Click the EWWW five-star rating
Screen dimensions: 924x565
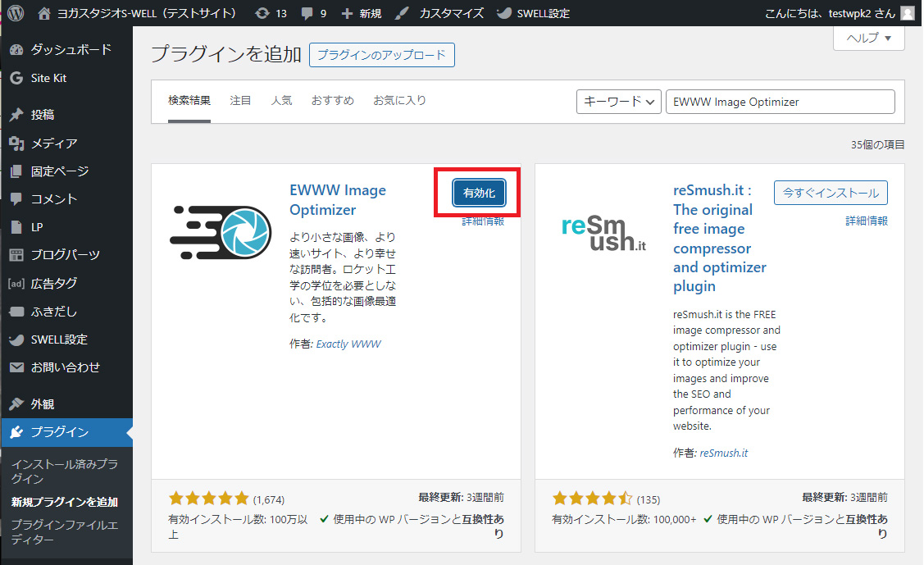coord(208,499)
